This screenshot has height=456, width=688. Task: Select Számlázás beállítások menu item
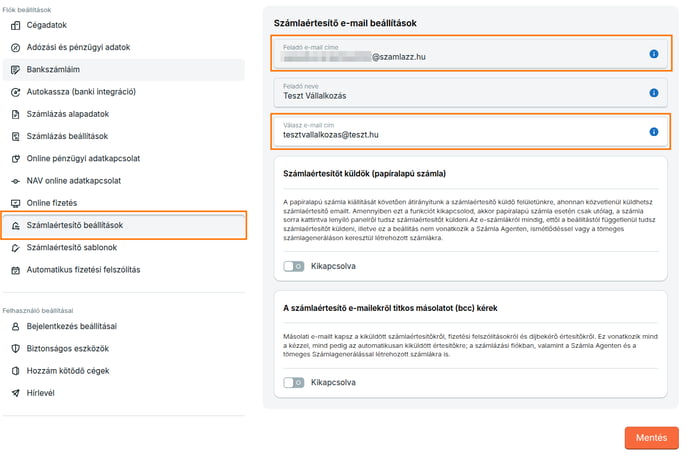coord(123,136)
